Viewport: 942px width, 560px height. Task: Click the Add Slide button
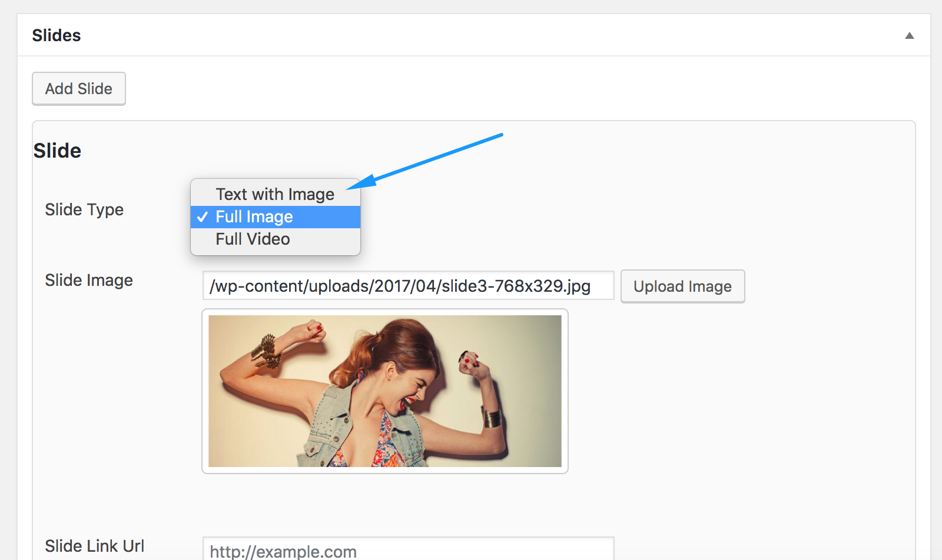click(x=79, y=89)
